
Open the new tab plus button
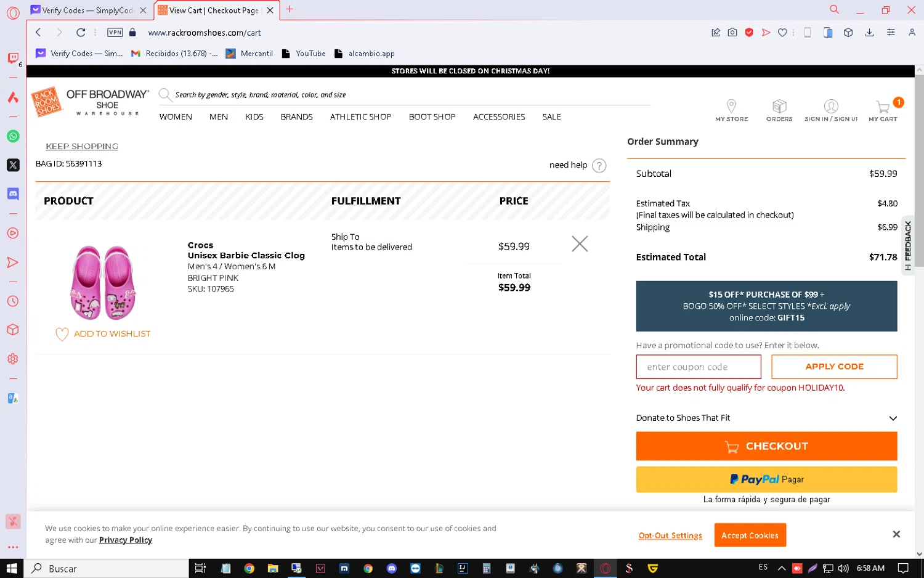pyautogui.click(x=290, y=9)
